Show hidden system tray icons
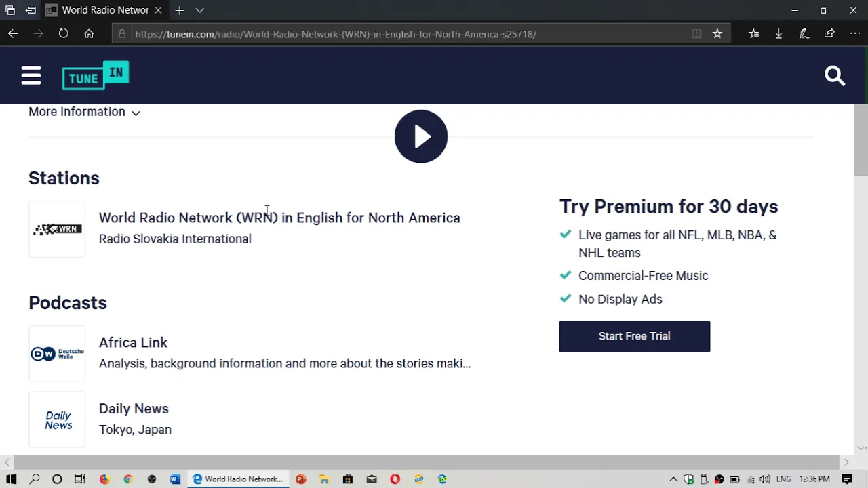 [673, 479]
